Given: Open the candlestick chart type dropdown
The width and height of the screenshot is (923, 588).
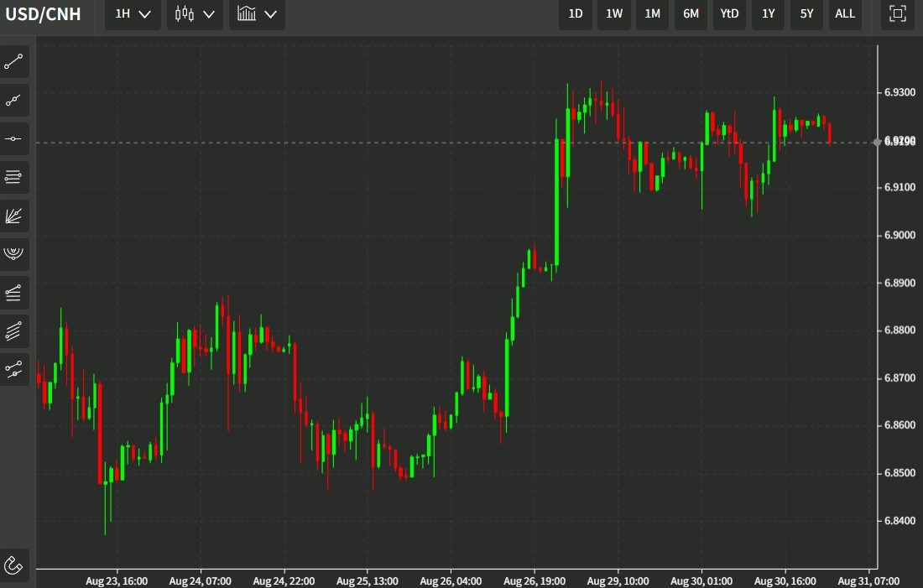Looking at the screenshot, I should click(x=195, y=13).
